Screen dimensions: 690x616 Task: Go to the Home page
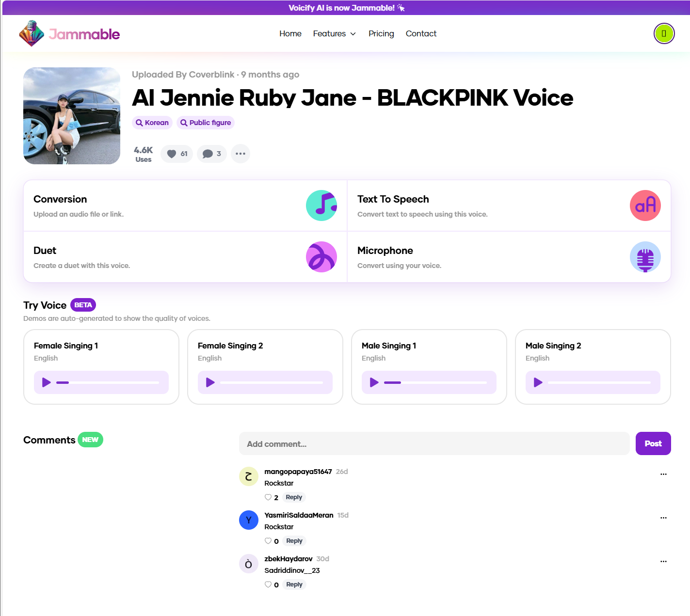[290, 33]
